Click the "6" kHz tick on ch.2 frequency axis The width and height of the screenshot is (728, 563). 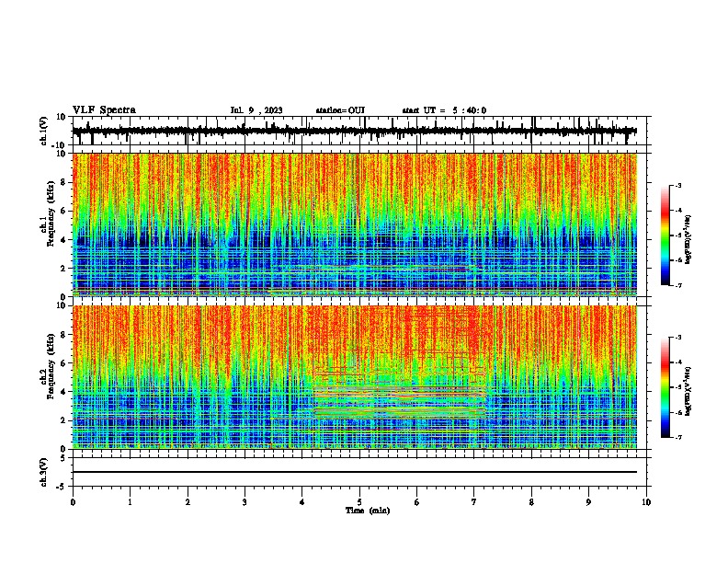65,363
